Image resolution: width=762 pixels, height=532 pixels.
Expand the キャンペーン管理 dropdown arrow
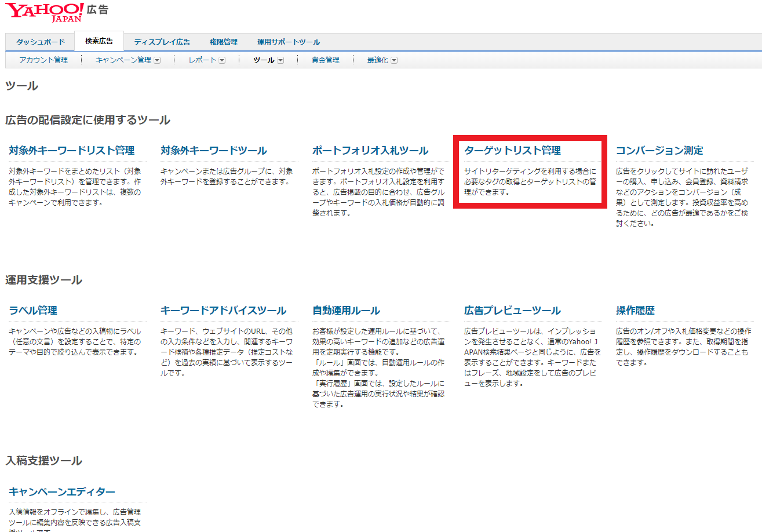click(157, 60)
